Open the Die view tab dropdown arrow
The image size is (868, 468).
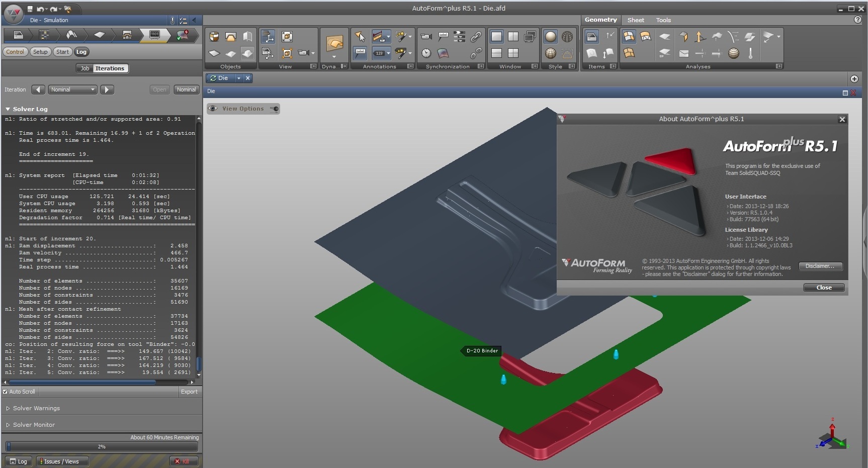[x=239, y=78]
